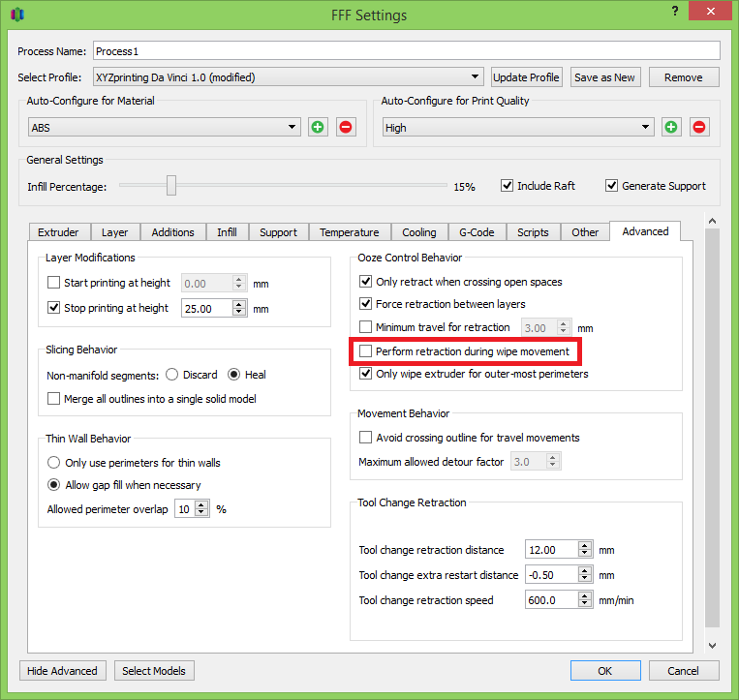739x700 pixels.
Task: Open the Additions tab
Action: [173, 232]
